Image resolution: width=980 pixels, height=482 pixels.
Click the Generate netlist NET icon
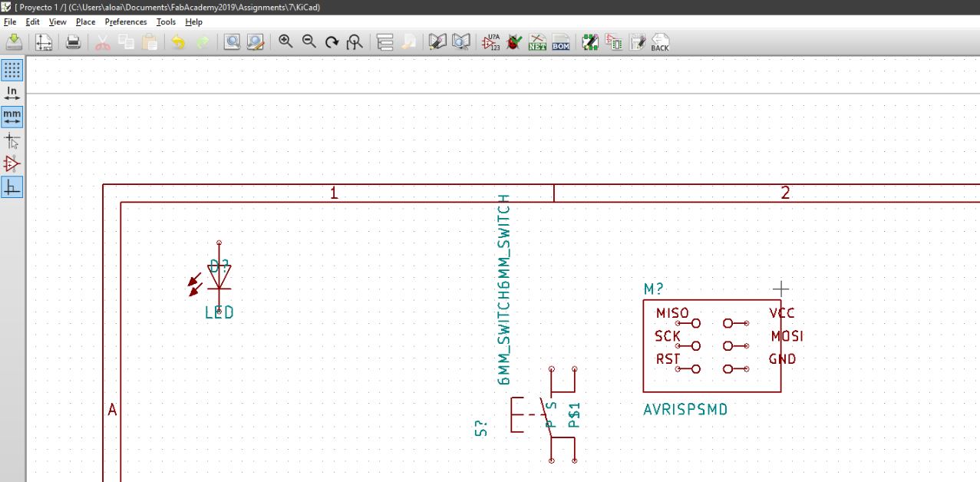[537, 42]
